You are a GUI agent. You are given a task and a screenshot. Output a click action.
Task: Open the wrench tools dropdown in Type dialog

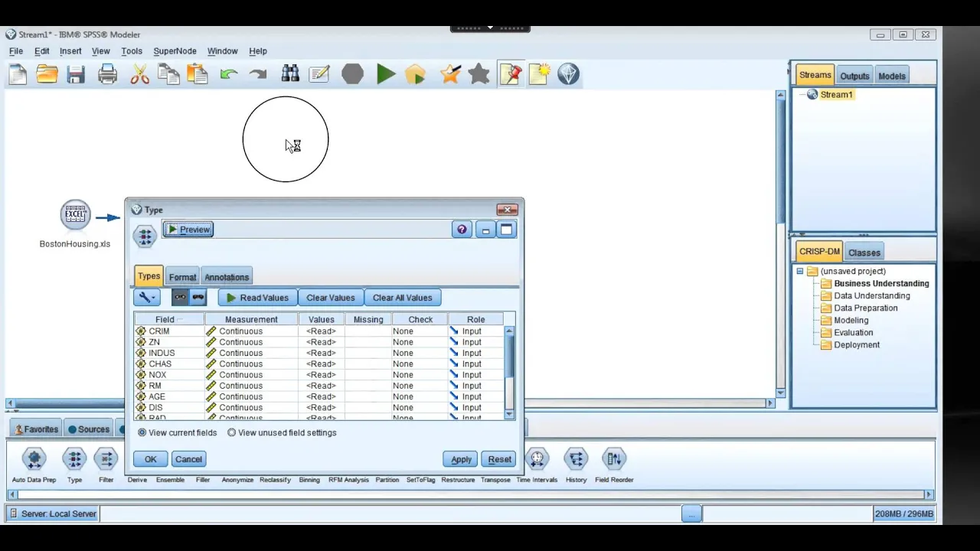(x=146, y=298)
